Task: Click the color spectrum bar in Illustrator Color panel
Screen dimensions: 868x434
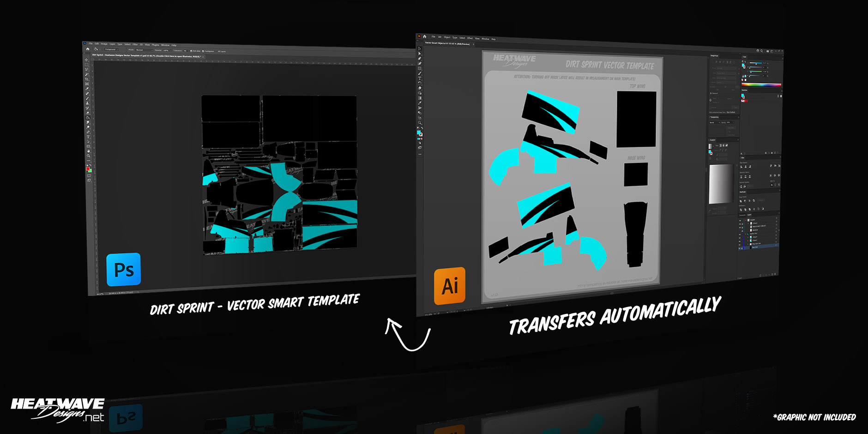Action: (761, 85)
